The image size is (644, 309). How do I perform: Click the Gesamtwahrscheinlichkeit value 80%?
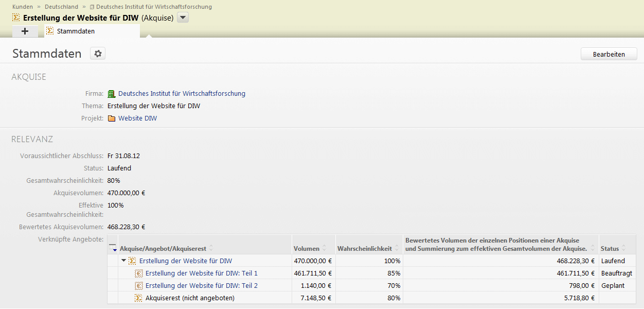point(114,181)
